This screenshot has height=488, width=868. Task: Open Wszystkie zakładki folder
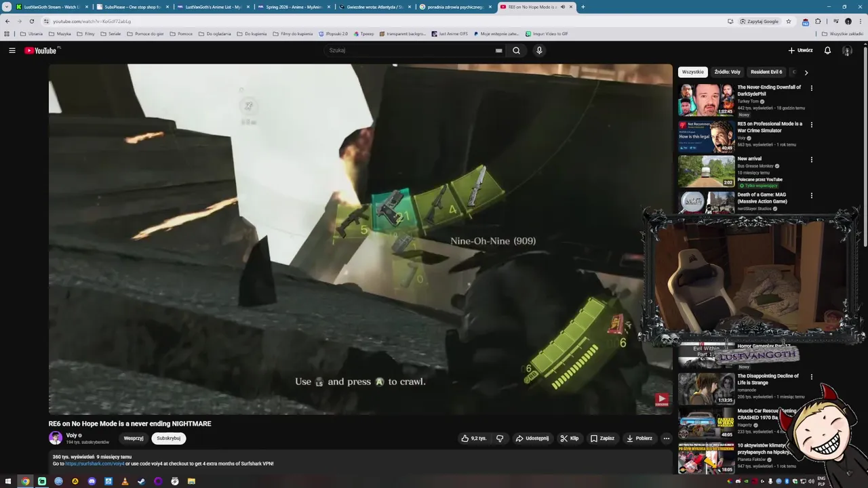point(842,33)
